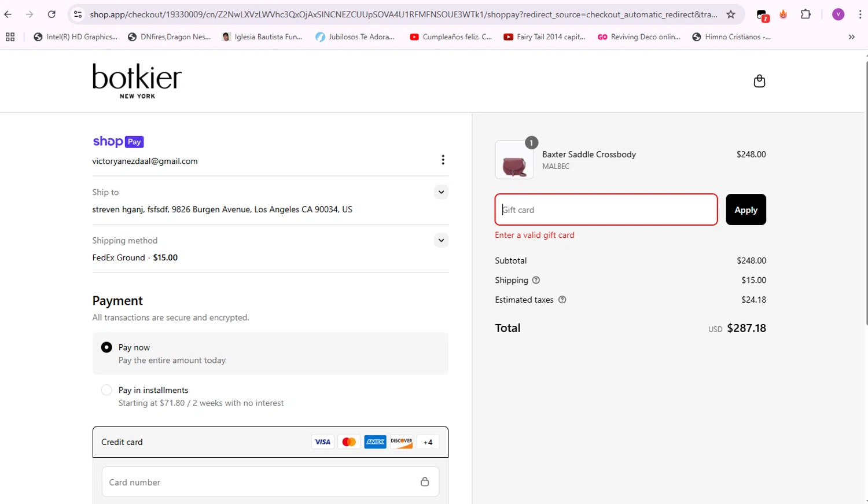Click the Baxter Saddle Crossbody product name
This screenshot has width=868, height=504.
[589, 154]
